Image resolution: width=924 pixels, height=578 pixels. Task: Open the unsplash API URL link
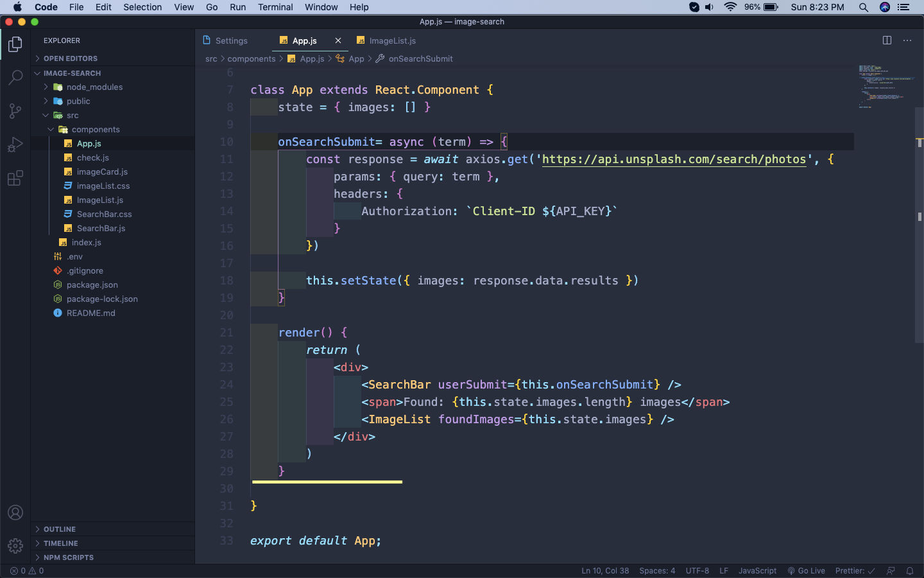[674, 159]
